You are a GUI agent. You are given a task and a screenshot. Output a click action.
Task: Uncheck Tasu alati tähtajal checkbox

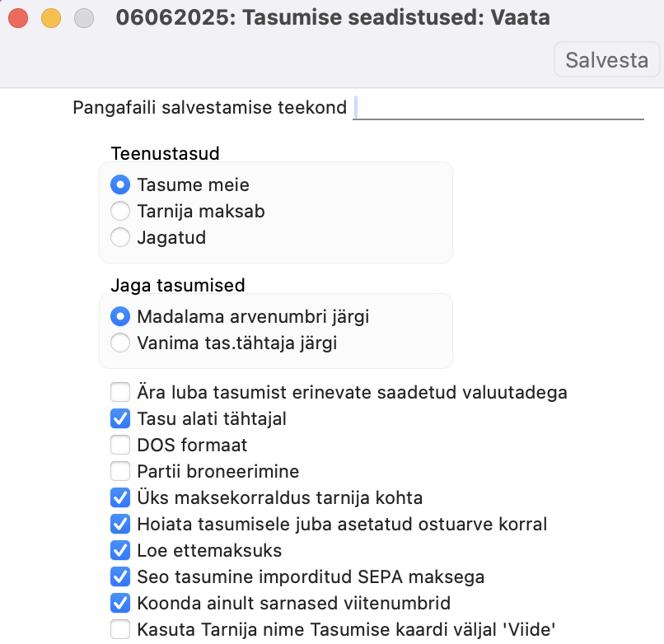click(120, 418)
